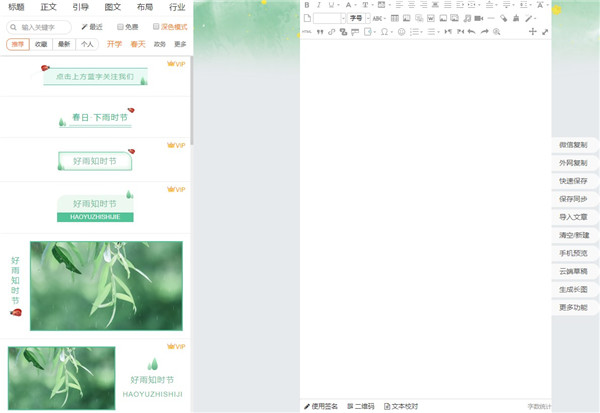
Task: Enable the 免费 free-only checkbox
Action: (x=120, y=26)
